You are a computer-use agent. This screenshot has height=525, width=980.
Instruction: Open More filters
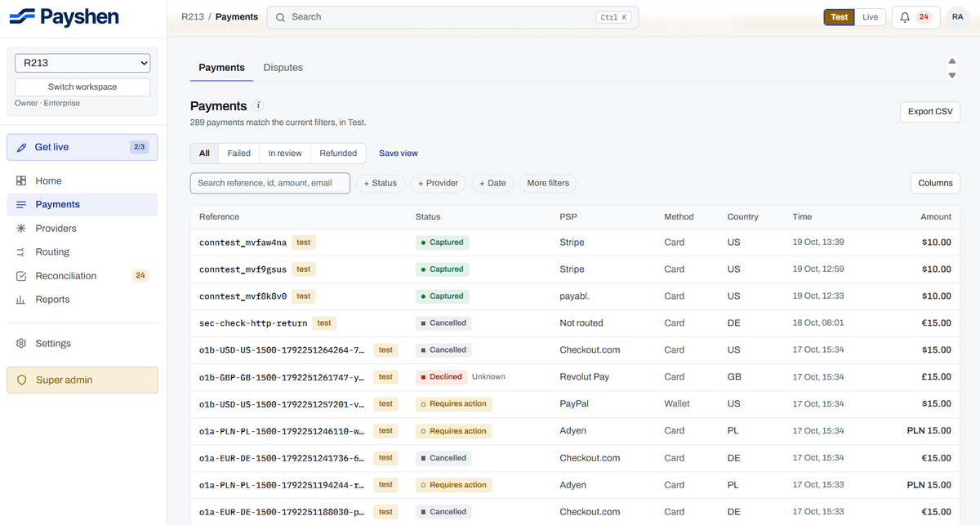[x=548, y=183]
